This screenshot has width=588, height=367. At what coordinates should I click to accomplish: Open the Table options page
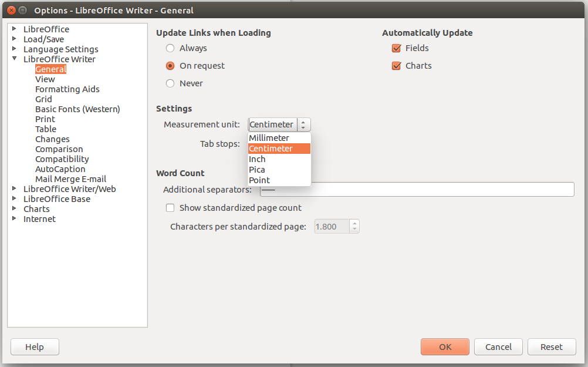point(46,129)
